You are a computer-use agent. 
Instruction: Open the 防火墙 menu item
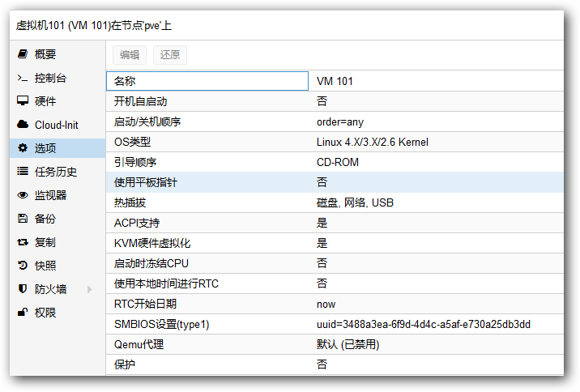pyautogui.click(x=50, y=289)
